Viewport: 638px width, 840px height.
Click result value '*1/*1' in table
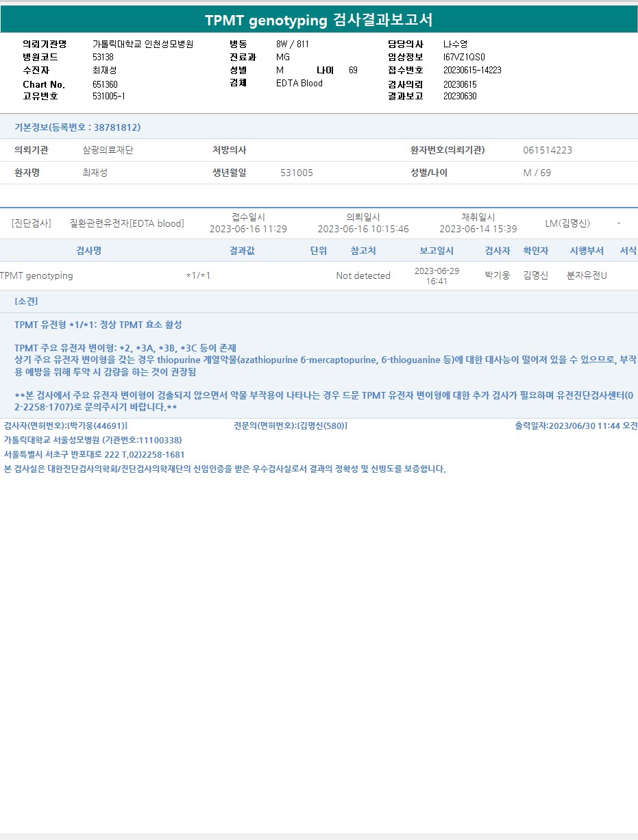pyautogui.click(x=198, y=275)
